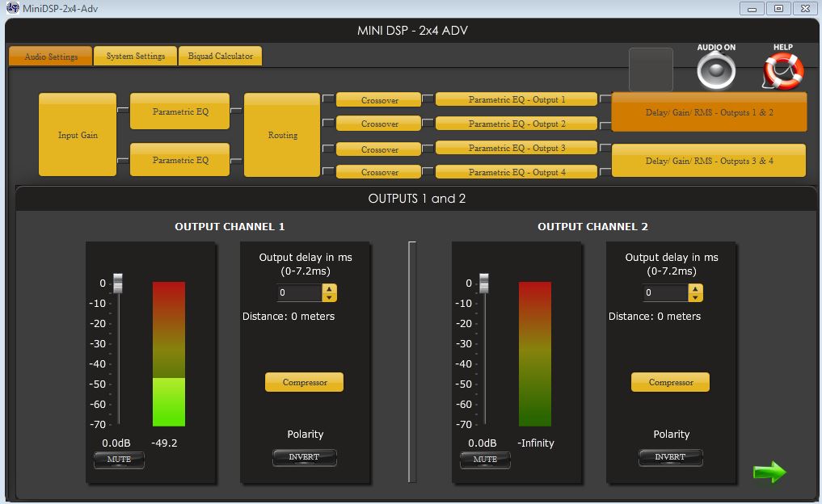Open Parametric EQ - Output 1
822x504 pixels.
click(516, 99)
